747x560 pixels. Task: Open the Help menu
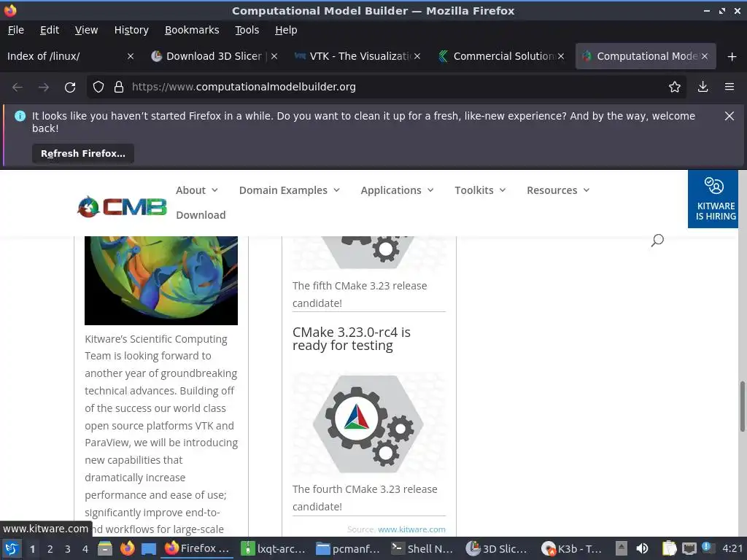tap(286, 30)
